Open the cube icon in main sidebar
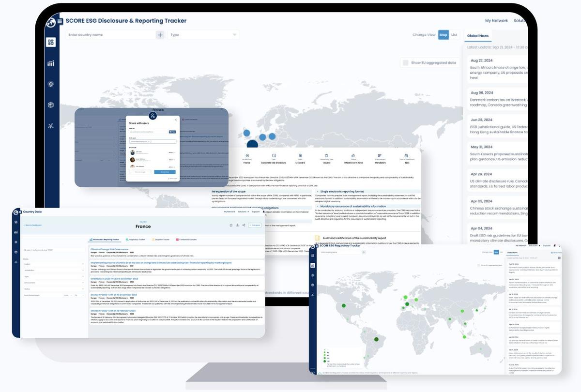The height and width of the screenshot is (392, 581). (x=51, y=105)
